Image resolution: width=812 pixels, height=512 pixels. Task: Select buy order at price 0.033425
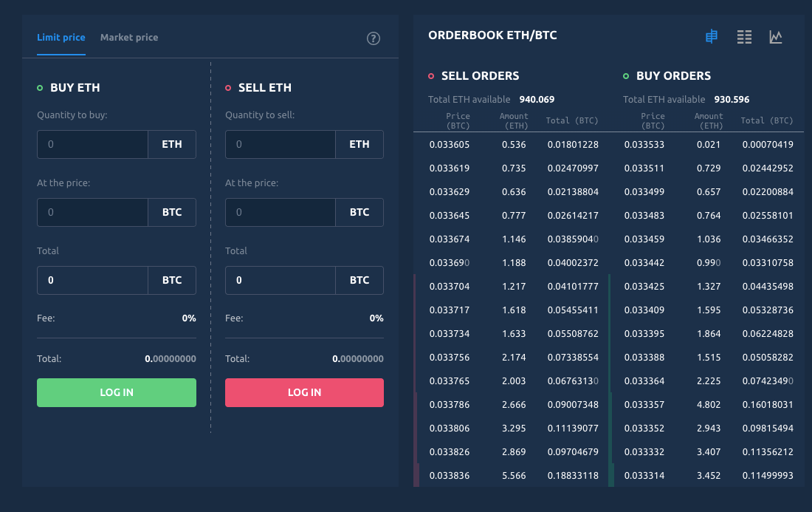[706, 286]
